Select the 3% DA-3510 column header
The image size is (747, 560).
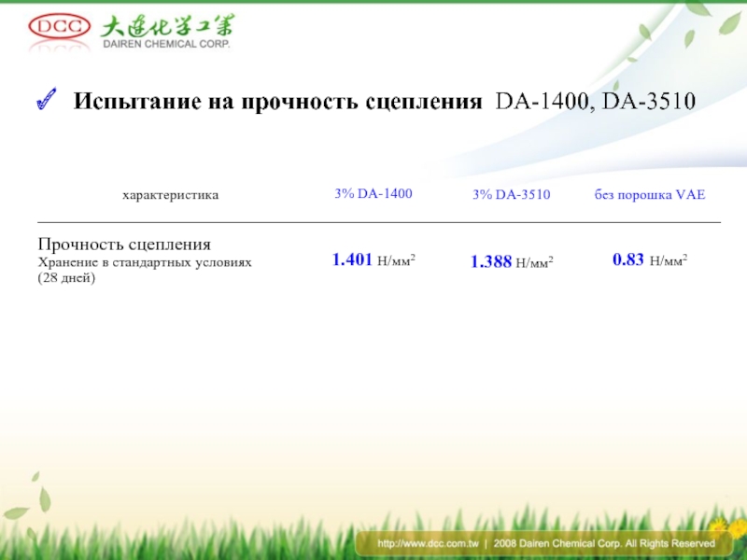[511, 195]
